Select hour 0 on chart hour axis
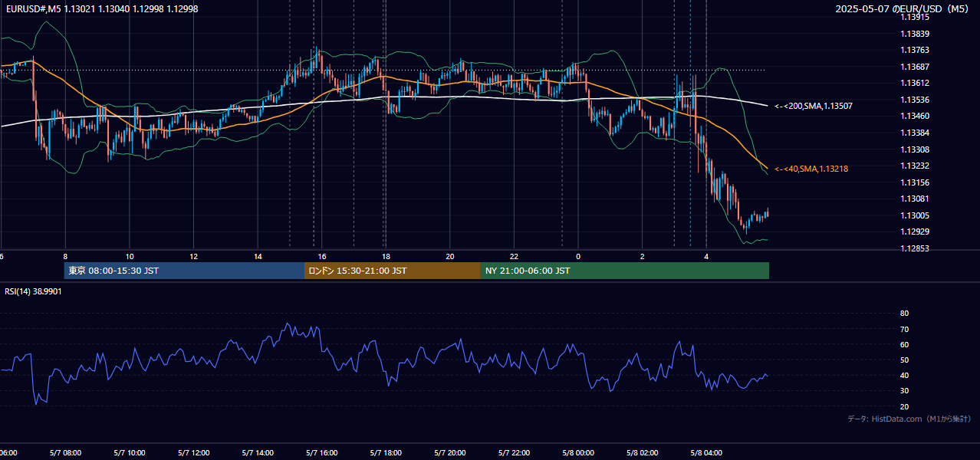Viewport: 980px width, 460px height. (578, 256)
